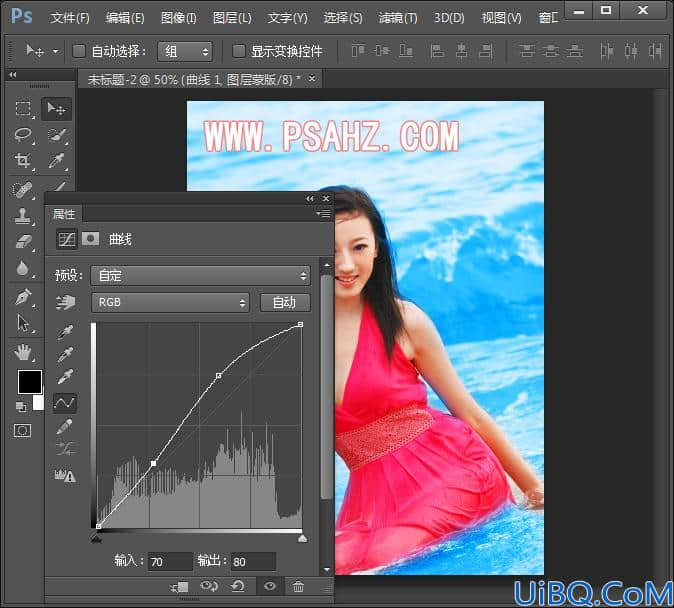Select the Pen tool
674x608 pixels.
pyautogui.click(x=23, y=297)
